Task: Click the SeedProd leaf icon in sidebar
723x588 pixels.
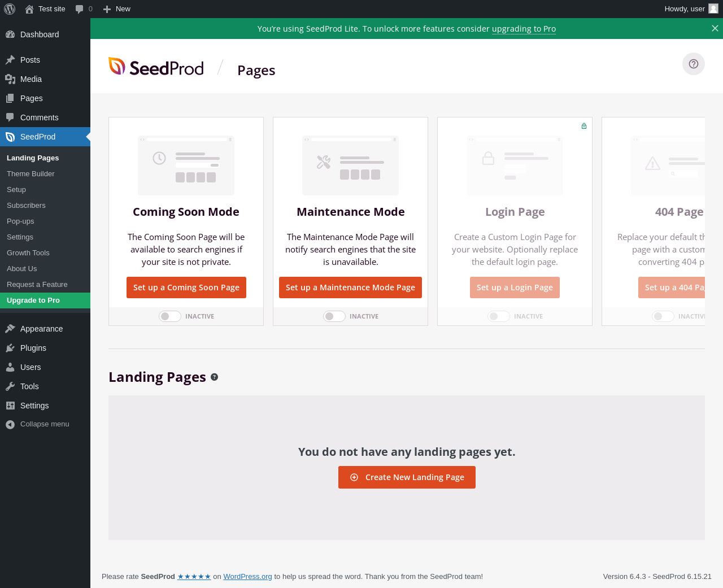Action: click(10, 137)
